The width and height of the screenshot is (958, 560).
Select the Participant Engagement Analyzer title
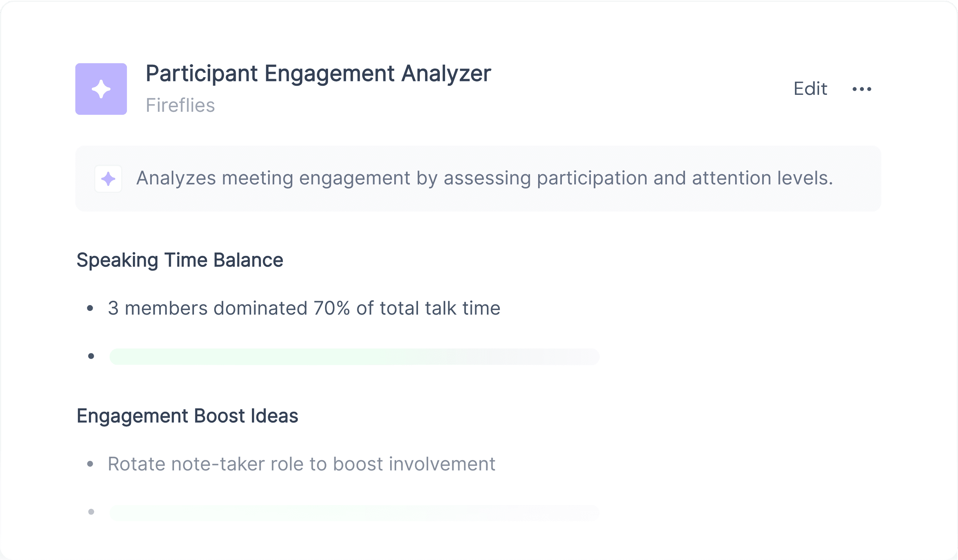pos(318,73)
